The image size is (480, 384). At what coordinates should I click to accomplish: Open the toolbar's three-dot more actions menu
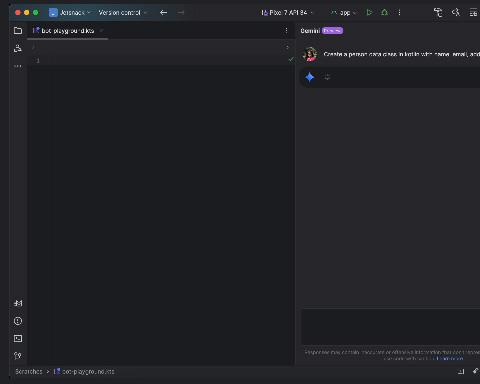click(399, 13)
